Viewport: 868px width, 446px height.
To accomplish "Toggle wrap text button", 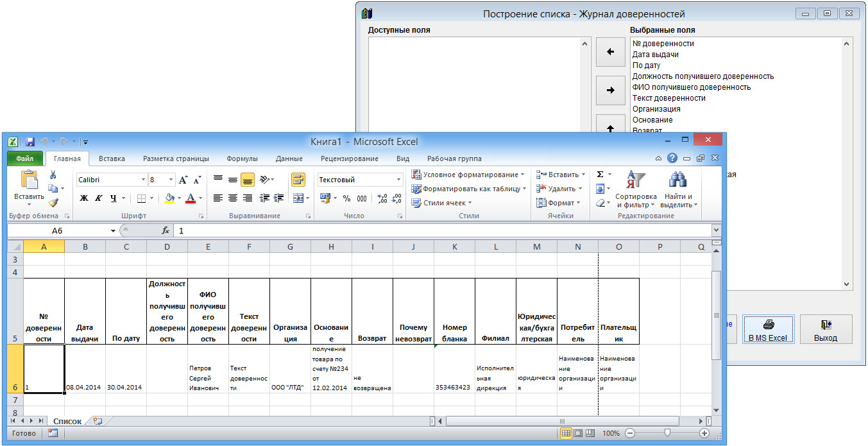I will click(x=298, y=180).
